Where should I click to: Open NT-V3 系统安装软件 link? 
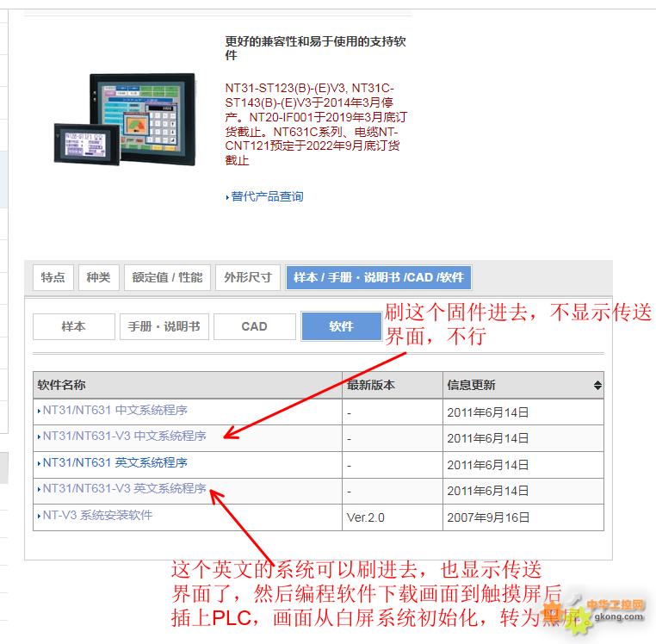97,516
